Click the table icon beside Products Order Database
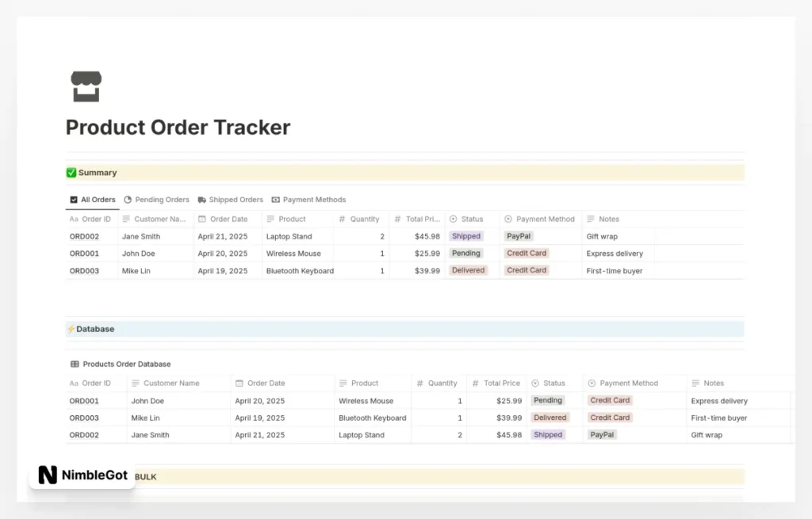Viewport: 812px width, 519px height. tap(75, 364)
